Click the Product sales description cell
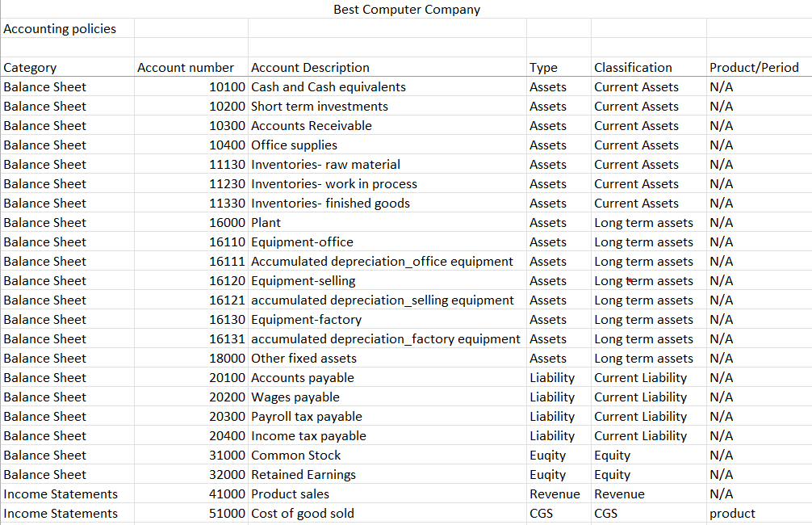This screenshot has width=812, height=525. [x=387, y=494]
